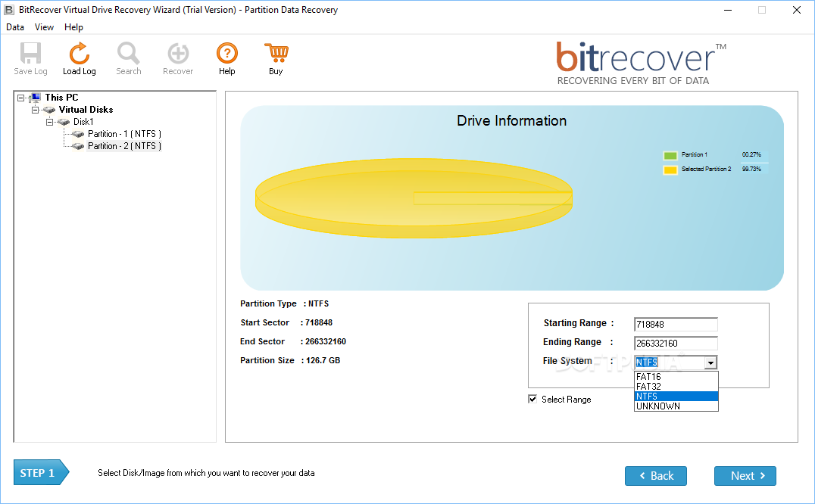Click the Virtual Disks drive icon
This screenshot has width=815, height=504.
coord(49,110)
